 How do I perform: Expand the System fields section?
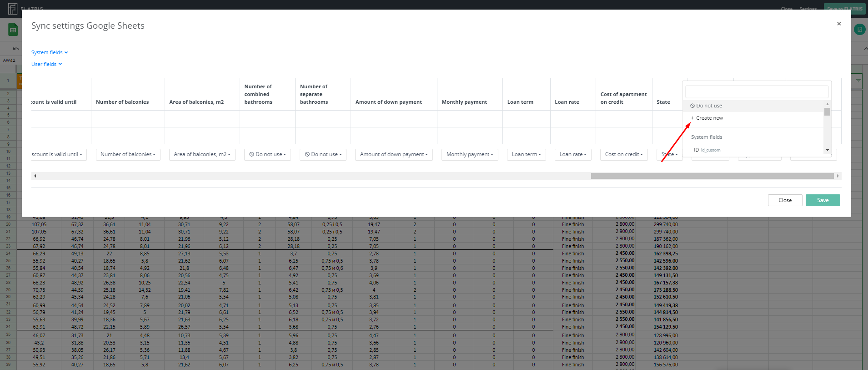coord(49,52)
